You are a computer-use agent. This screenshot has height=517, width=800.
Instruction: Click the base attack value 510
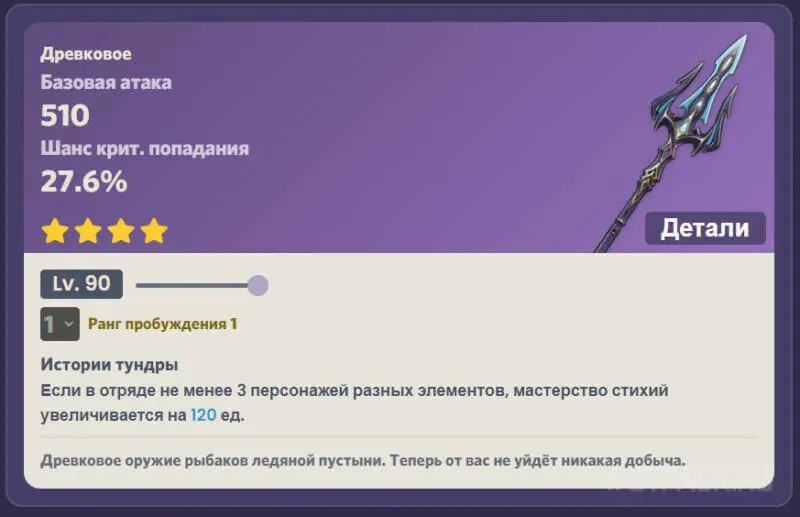[x=65, y=115]
